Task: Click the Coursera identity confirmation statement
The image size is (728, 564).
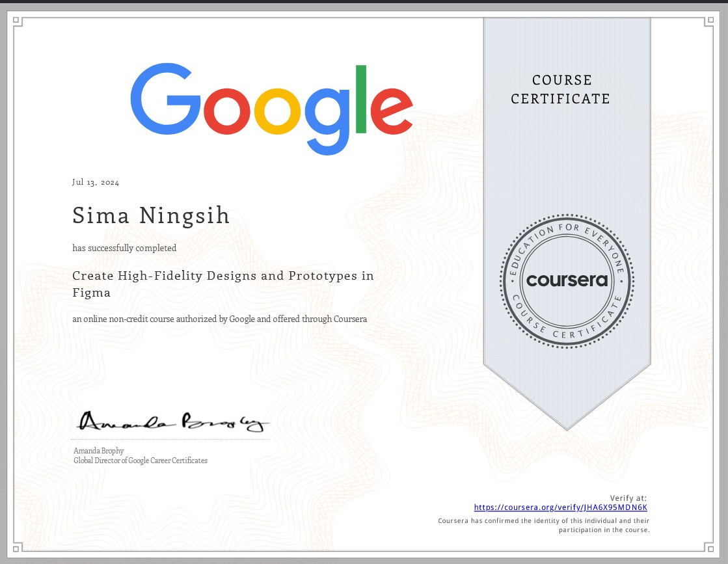Action: [543, 525]
